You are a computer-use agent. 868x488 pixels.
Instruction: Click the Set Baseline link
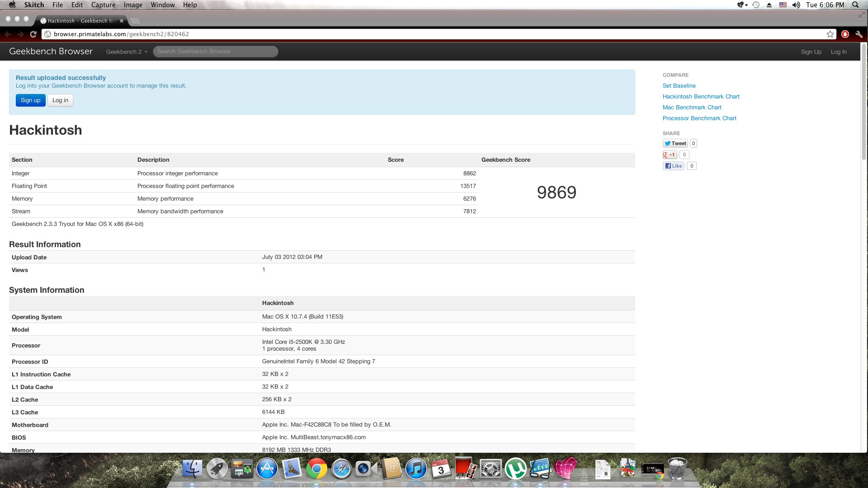[x=679, y=86]
